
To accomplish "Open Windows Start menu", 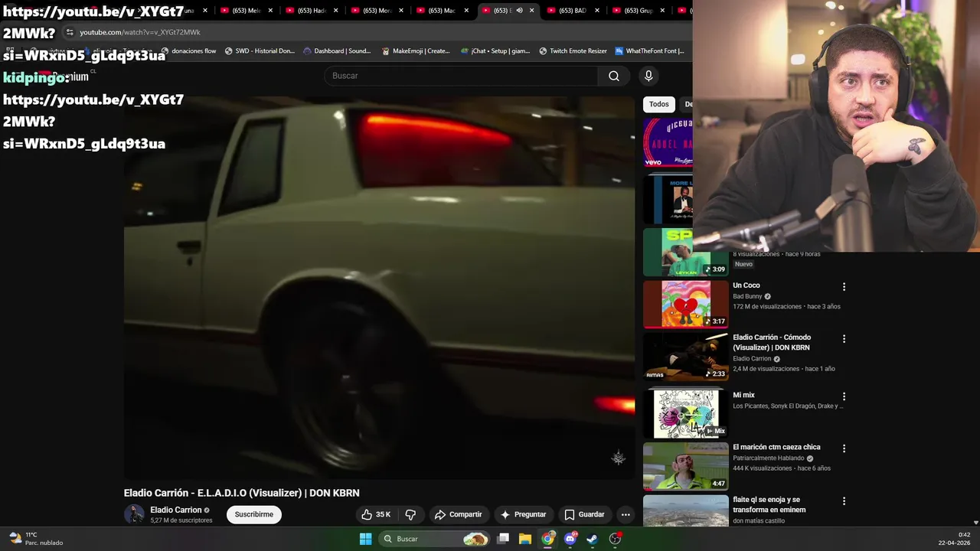I will [x=365, y=539].
